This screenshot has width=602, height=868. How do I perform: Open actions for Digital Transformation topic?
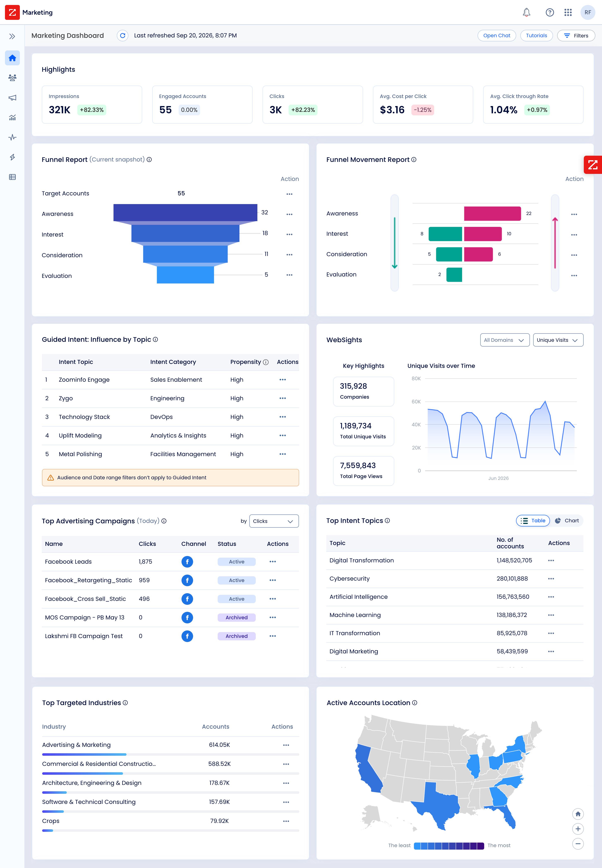click(551, 561)
